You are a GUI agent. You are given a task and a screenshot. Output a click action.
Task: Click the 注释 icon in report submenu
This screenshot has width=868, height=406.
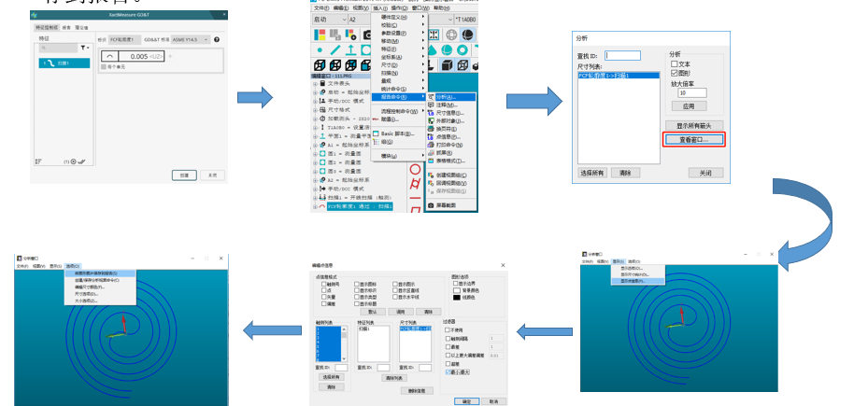pos(431,105)
